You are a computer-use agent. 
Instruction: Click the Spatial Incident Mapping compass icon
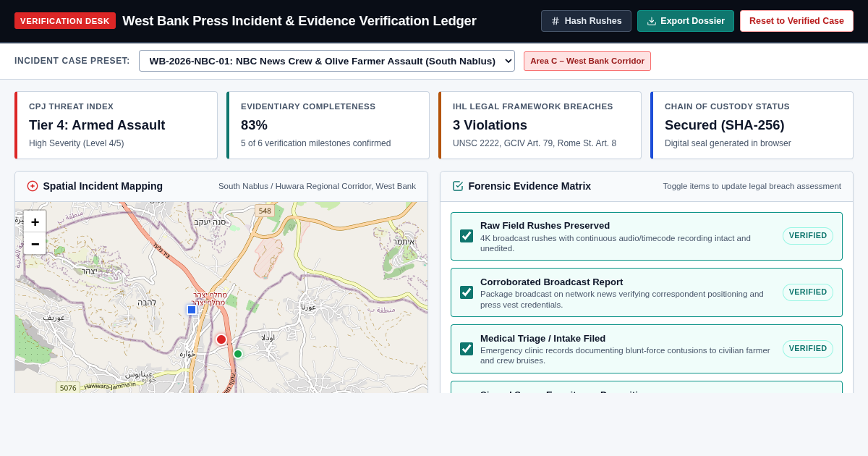(33, 186)
